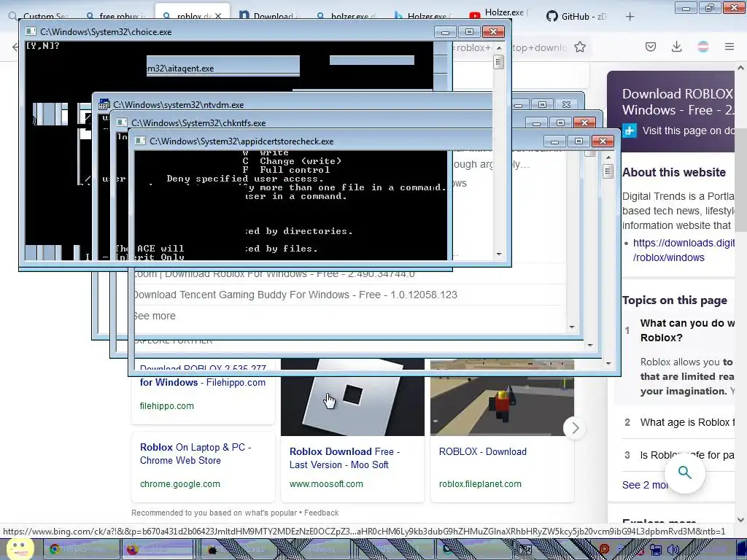The image size is (747, 560).
Task: Select topic What age is Roblox f
Action: click(x=687, y=422)
